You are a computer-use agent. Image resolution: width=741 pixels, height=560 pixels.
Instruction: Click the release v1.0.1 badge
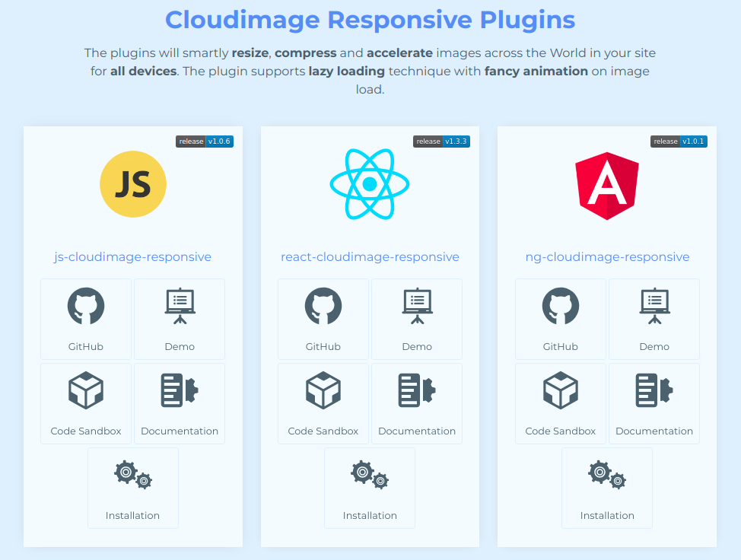pos(679,142)
